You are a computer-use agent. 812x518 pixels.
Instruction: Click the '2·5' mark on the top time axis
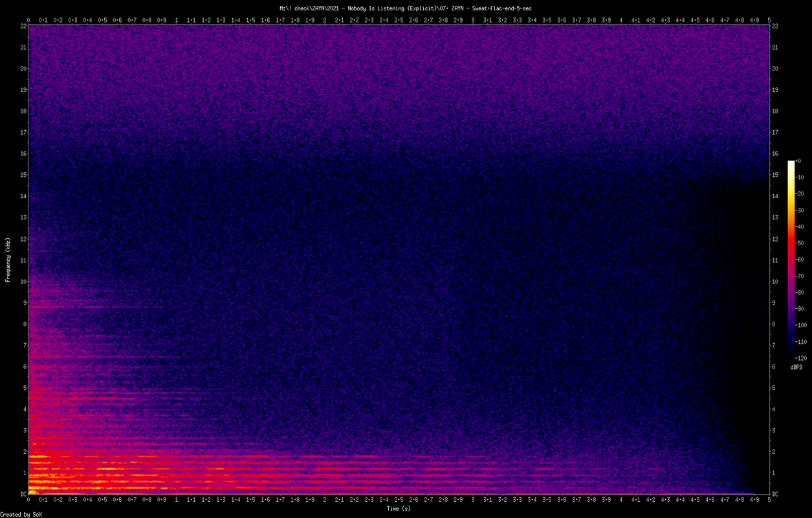[399, 19]
